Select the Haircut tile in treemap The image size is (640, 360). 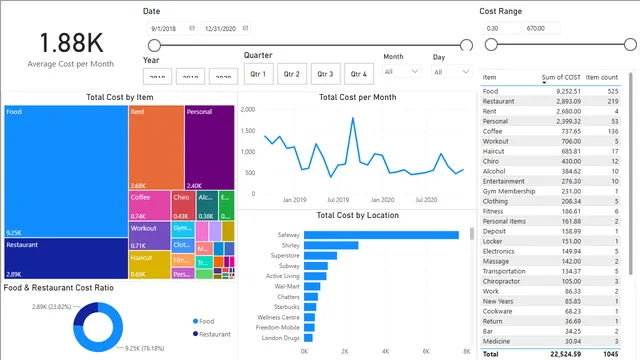149,264
